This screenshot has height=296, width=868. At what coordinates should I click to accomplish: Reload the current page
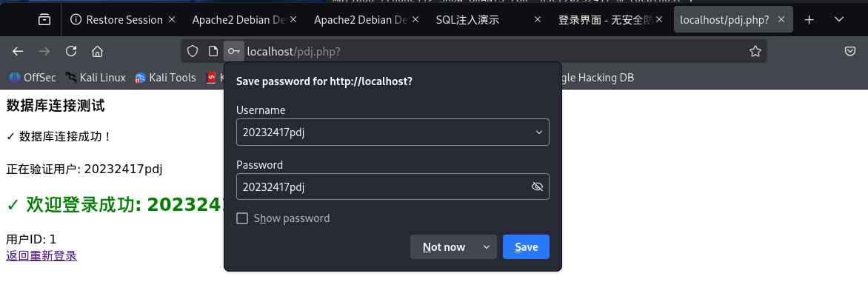71,51
